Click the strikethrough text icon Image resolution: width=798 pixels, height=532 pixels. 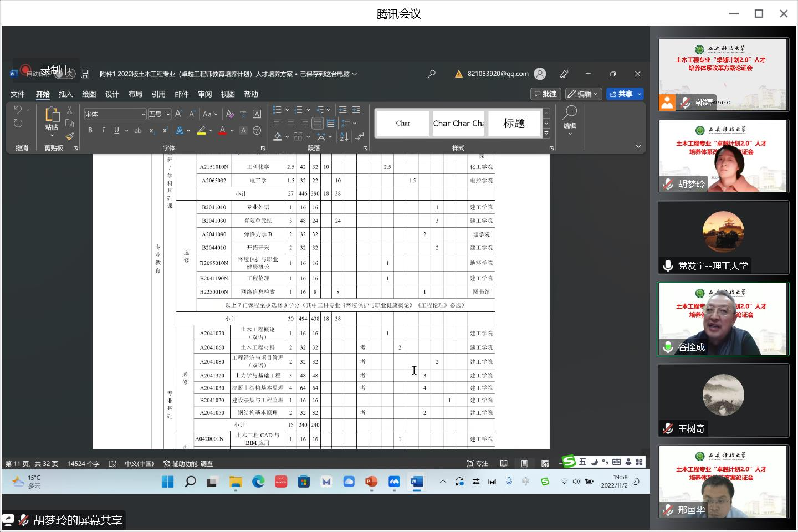(138, 131)
